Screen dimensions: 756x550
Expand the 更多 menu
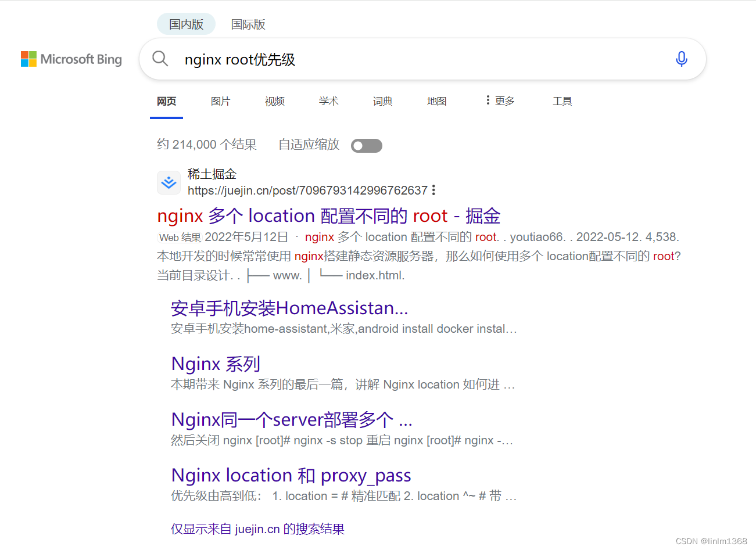pos(500,101)
